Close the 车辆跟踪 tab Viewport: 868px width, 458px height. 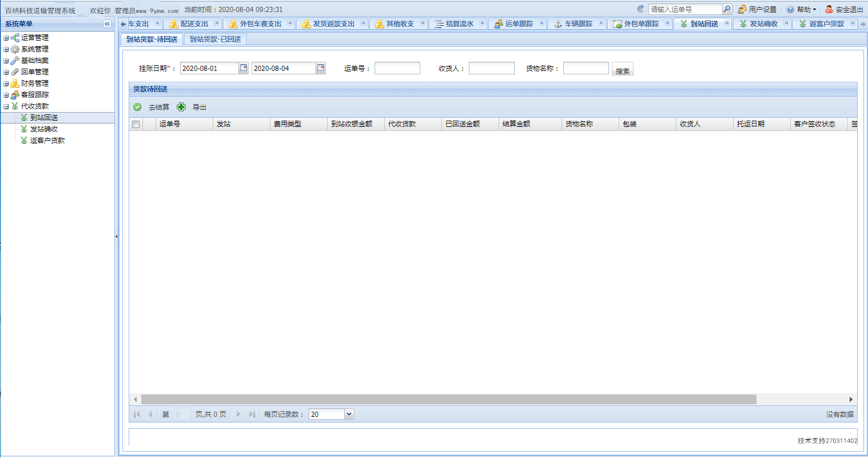[601, 23]
